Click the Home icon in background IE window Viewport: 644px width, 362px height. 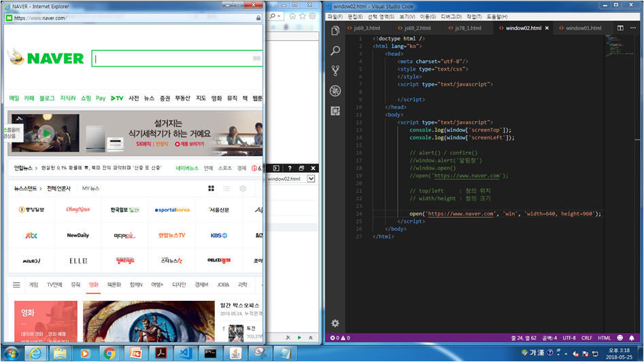coord(292,16)
